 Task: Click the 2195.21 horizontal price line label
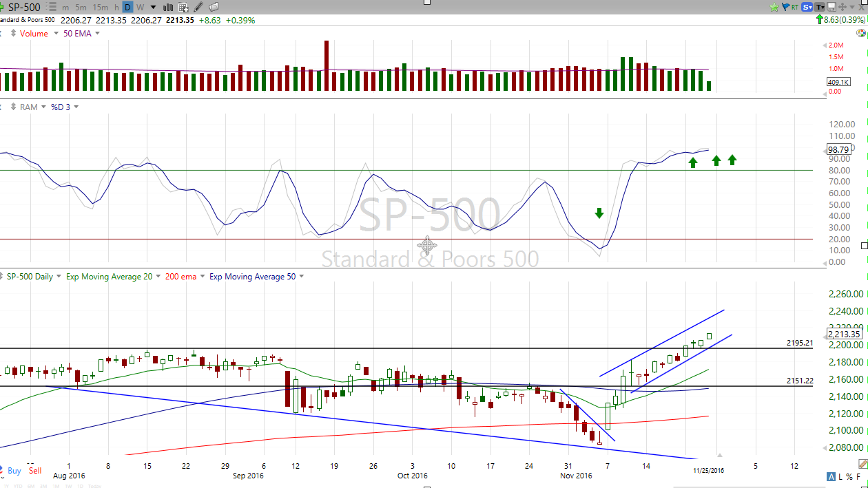tap(800, 343)
